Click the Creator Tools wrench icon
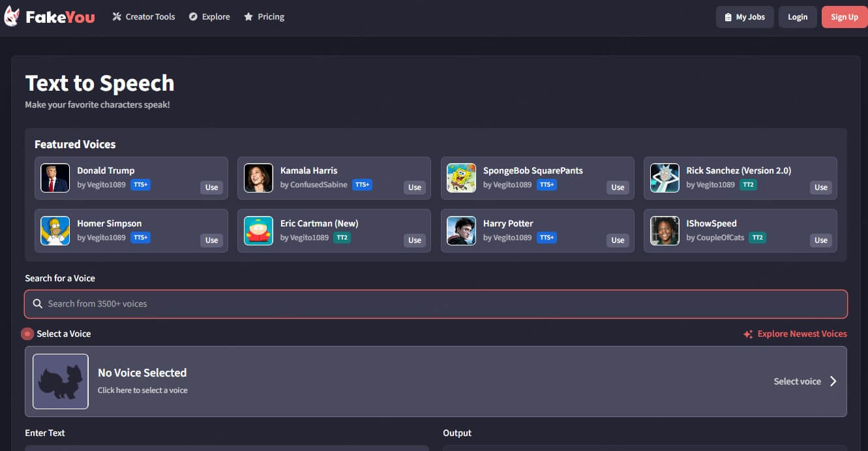Image resolution: width=868 pixels, height=451 pixels. pos(117,17)
